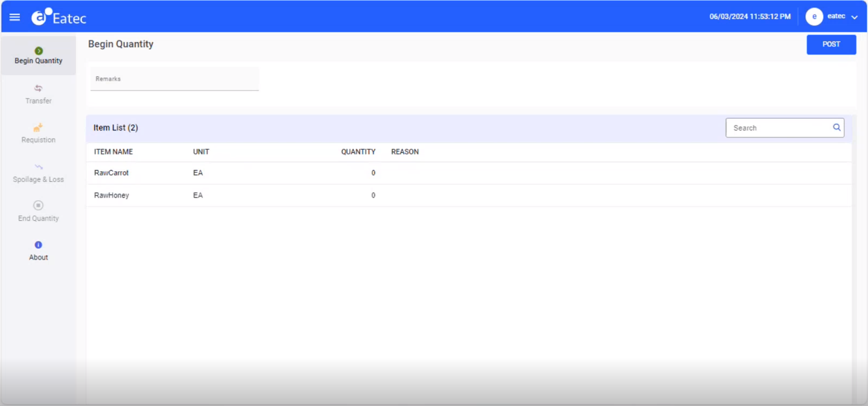
Task: Select the Begin Quantity sidebar icon
Action: pos(39,51)
